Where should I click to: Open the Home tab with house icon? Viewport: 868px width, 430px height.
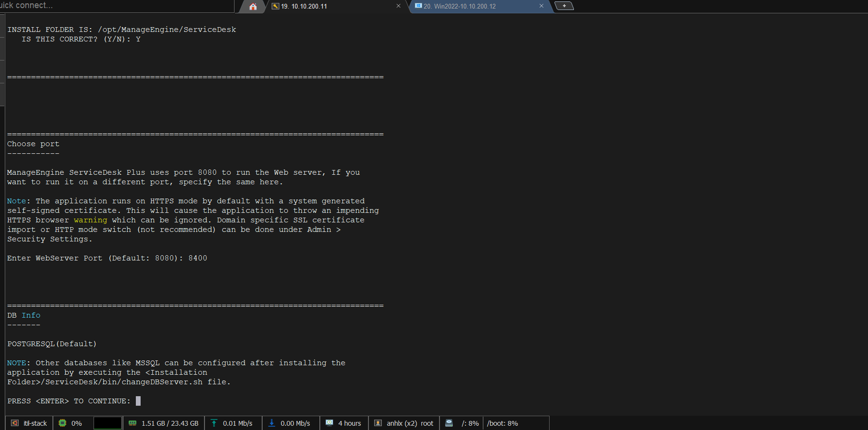pyautogui.click(x=253, y=6)
